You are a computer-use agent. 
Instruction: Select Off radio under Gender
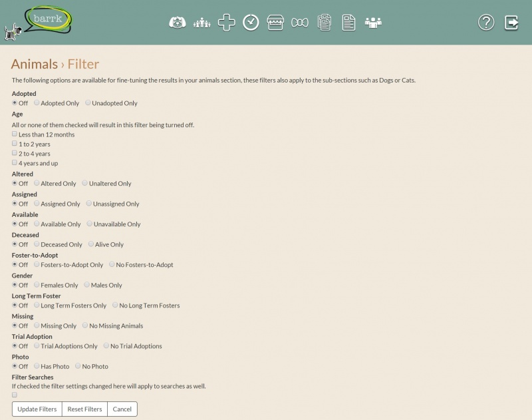pos(15,284)
